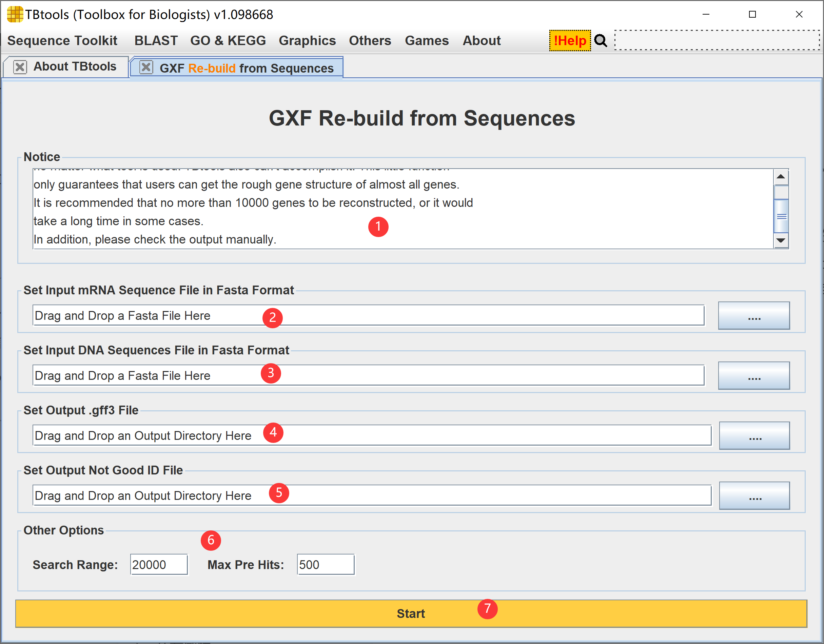Click the dashed search input box
Screen dimensions: 824x644
(x=717, y=40)
